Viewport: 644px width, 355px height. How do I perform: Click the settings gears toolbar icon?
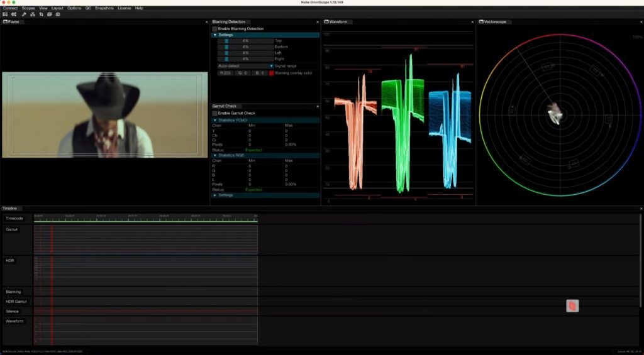(x=14, y=14)
